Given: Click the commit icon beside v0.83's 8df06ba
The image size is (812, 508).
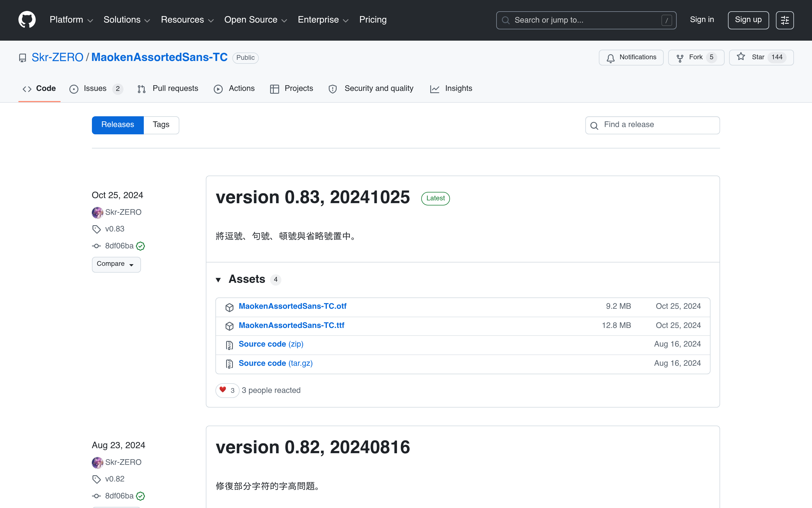Looking at the screenshot, I should click(x=96, y=246).
